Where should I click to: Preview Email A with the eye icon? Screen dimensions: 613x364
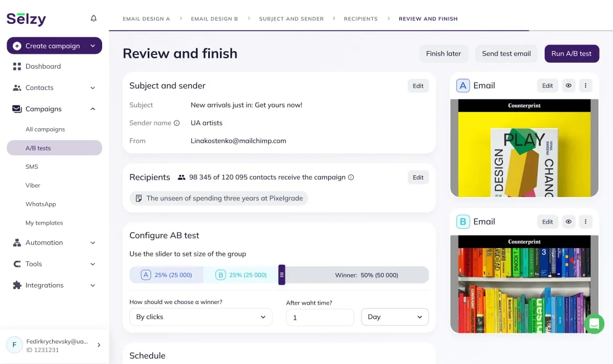coord(568,85)
